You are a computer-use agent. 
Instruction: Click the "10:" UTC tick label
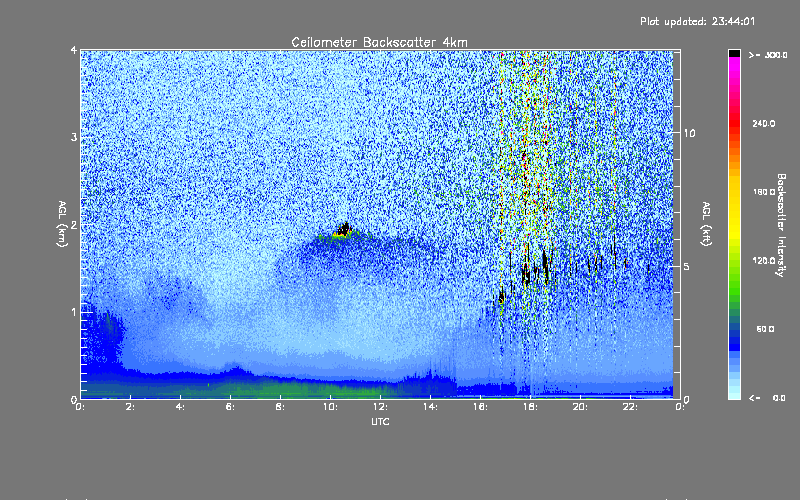(331, 407)
